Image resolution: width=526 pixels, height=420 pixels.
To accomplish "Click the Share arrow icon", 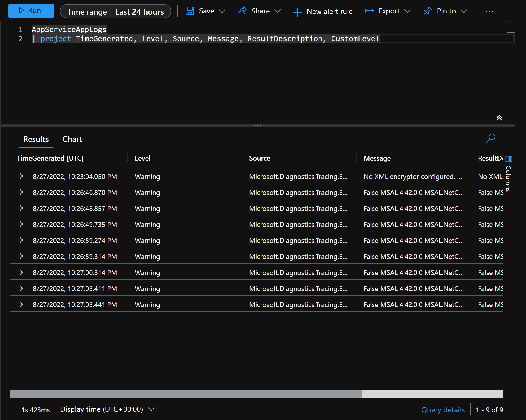I will click(242, 11).
